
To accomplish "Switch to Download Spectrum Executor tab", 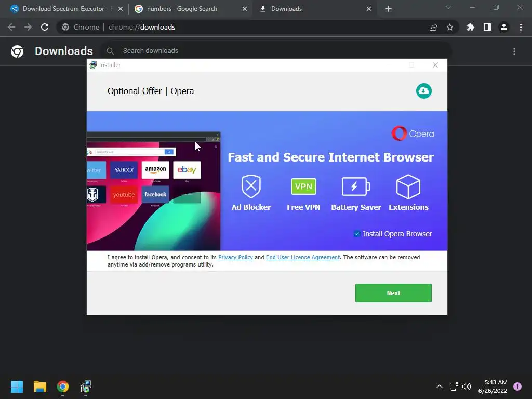I will pos(67,9).
